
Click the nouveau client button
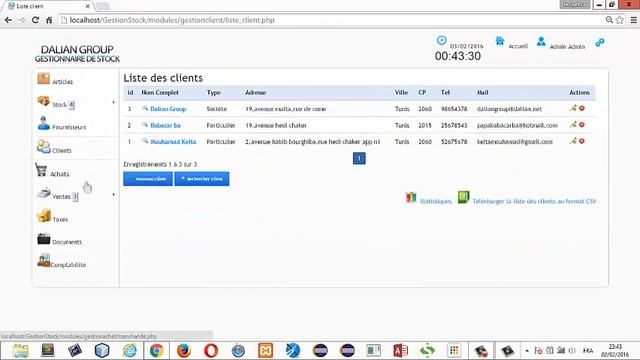[x=148, y=179]
